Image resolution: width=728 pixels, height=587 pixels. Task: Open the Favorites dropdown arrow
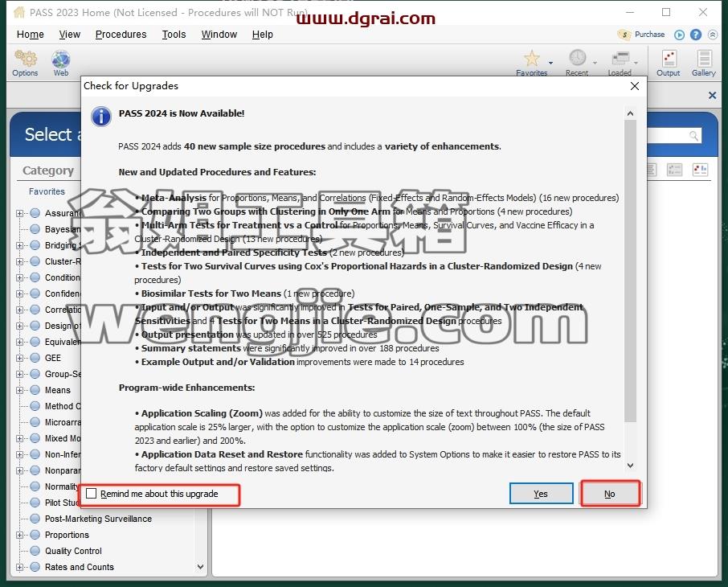click(x=550, y=63)
